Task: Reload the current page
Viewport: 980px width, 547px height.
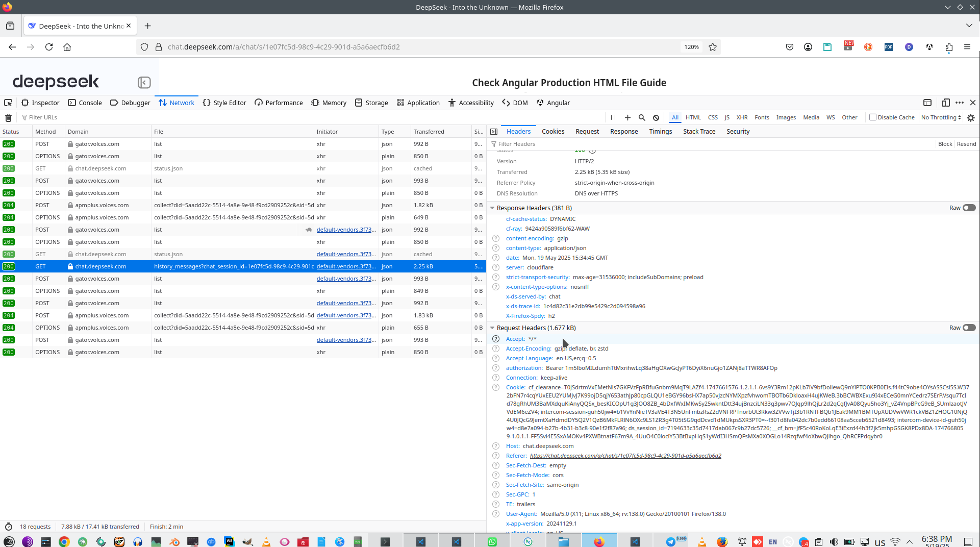Action: pos(49,47)
